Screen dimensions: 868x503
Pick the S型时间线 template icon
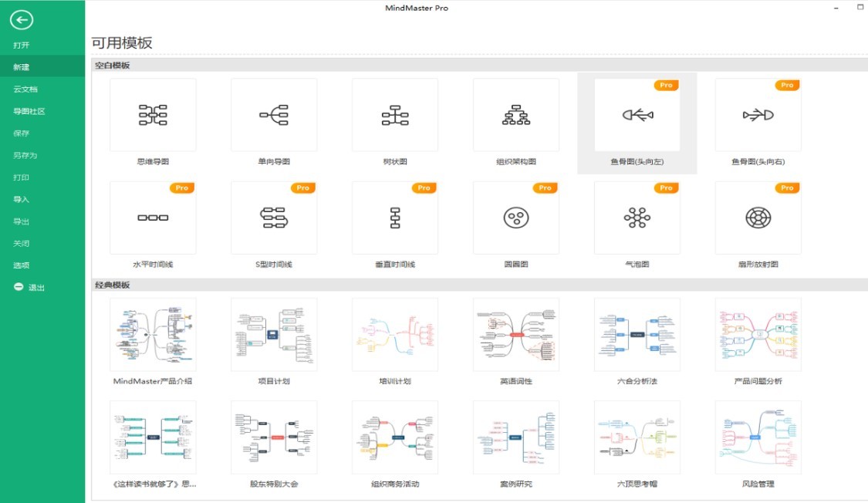click(274, 218)
